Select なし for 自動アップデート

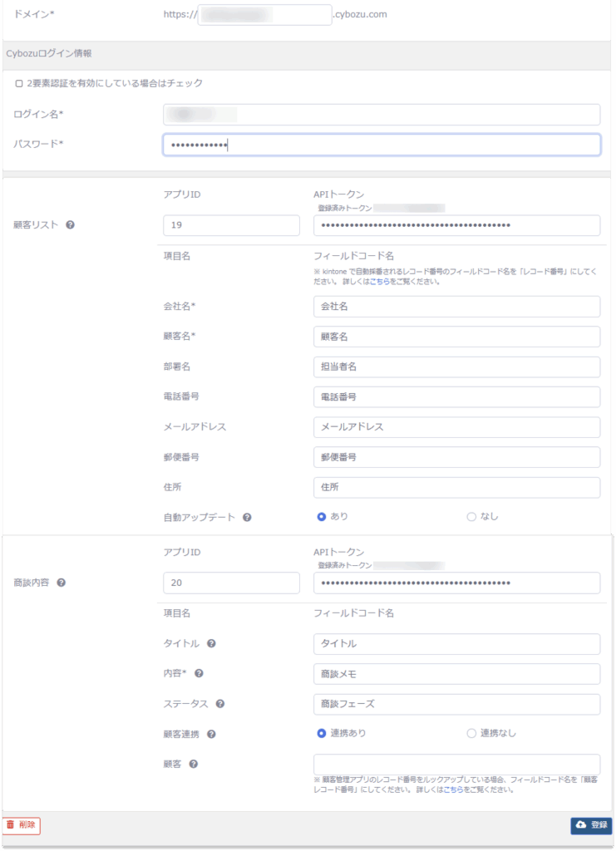click(471, 516)
